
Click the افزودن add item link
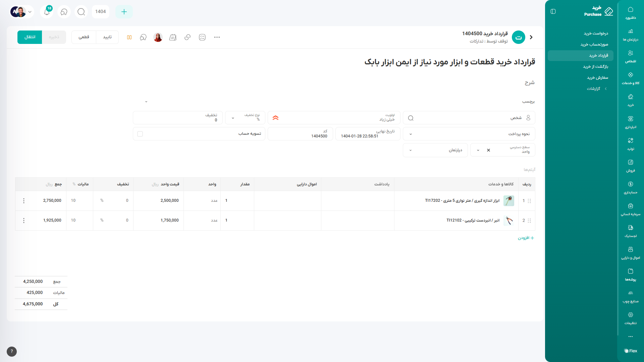[x=526, y=238]
